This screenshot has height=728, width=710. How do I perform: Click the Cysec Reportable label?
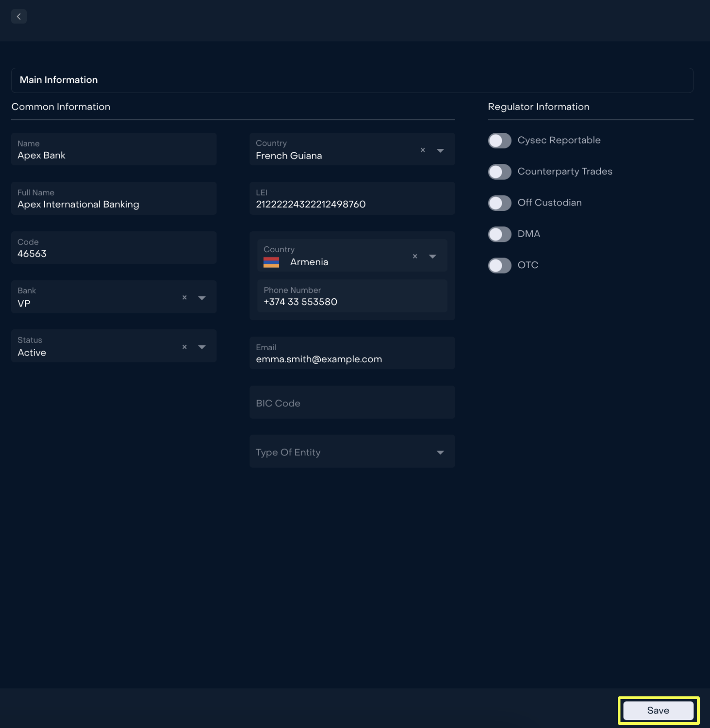click(559, 140)
